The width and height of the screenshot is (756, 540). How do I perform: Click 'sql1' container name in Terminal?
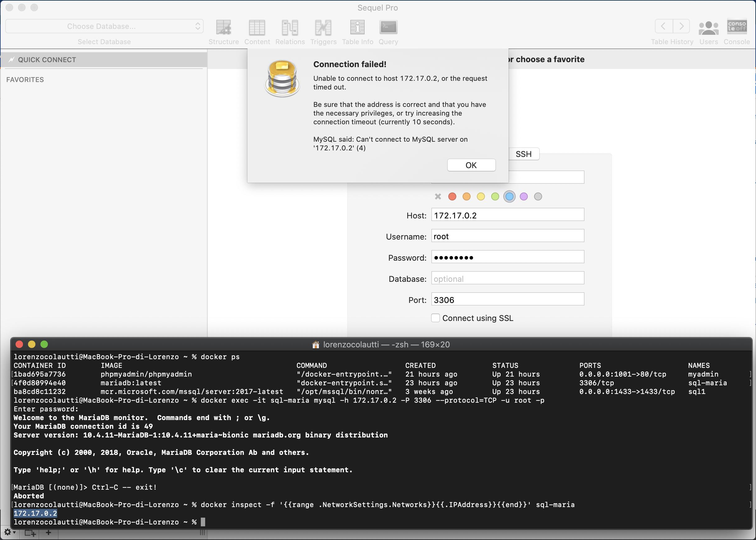(x=697, y=391)
